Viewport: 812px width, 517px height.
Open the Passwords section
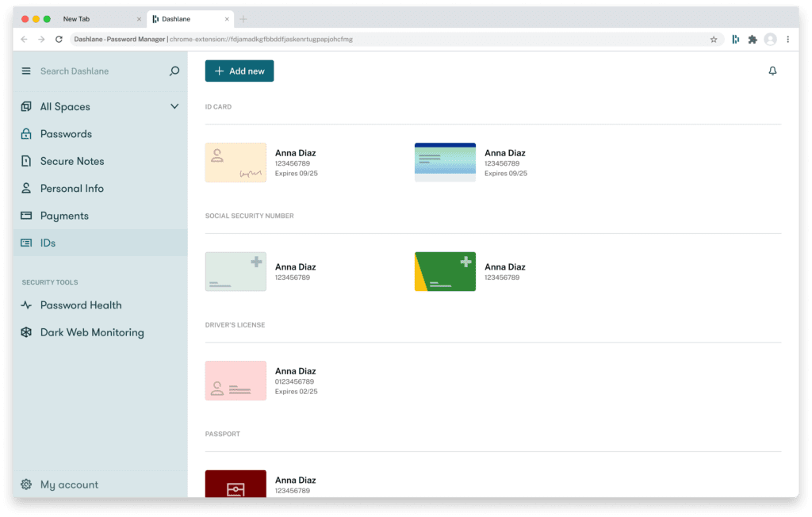click(66, 134)
